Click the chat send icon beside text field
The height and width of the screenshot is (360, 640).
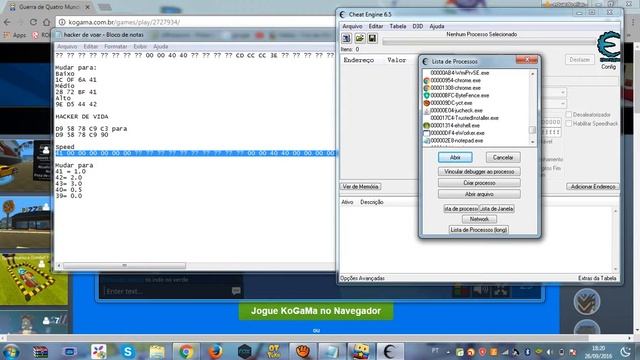coord(236,291)
